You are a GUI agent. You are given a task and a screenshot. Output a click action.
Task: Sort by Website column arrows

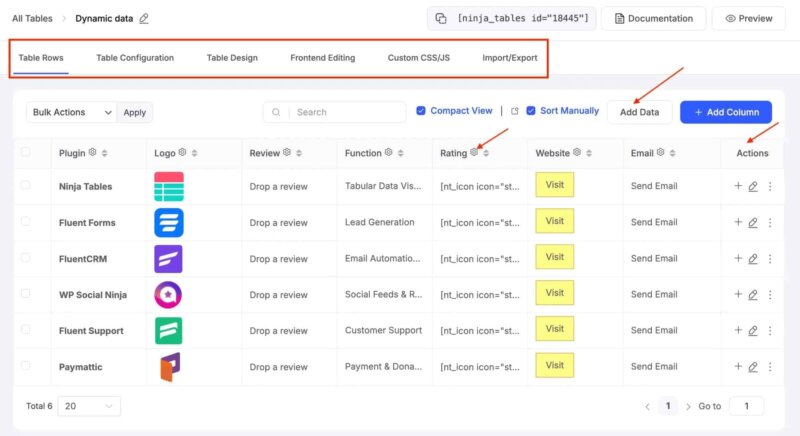tap(589, 153)
